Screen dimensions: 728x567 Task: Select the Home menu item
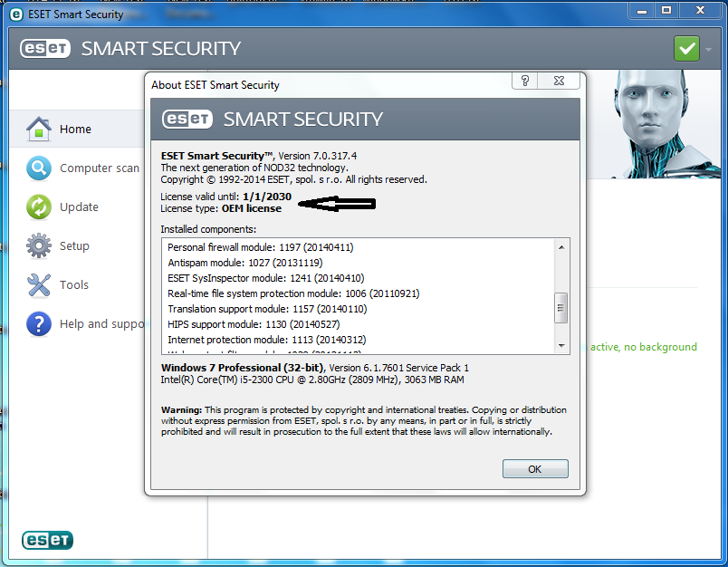(75, 130)
